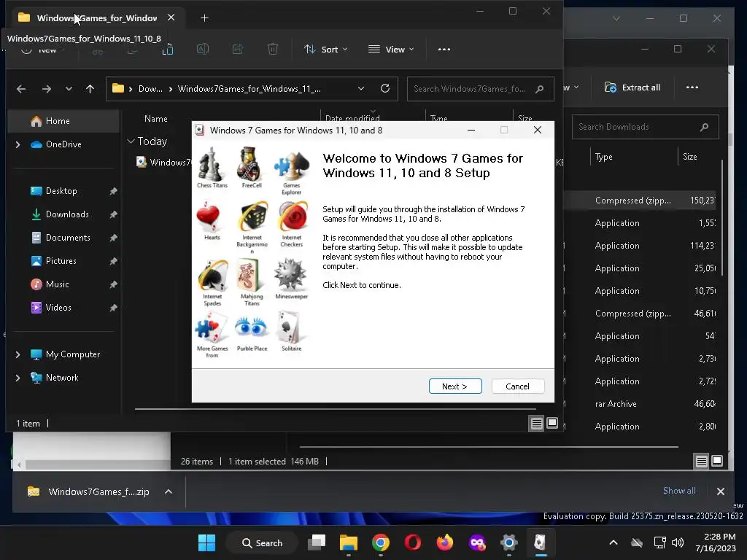Go up one folder level

(90, 89)
